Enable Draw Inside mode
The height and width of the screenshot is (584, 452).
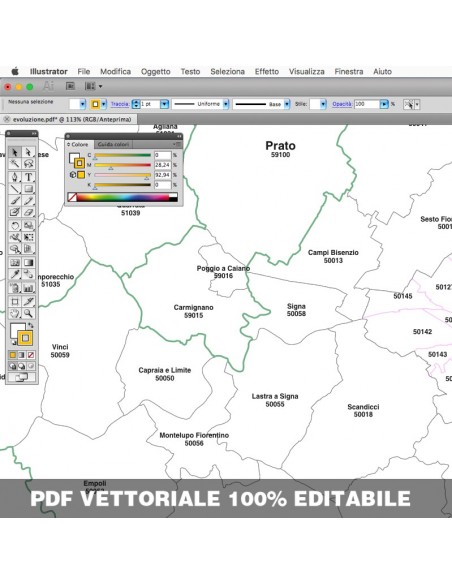pyautogui.click(x=31, y=366)
